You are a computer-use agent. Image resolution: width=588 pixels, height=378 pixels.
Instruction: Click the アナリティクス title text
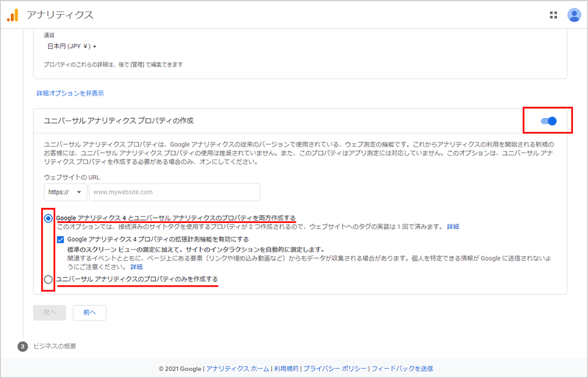click(60, 15)
